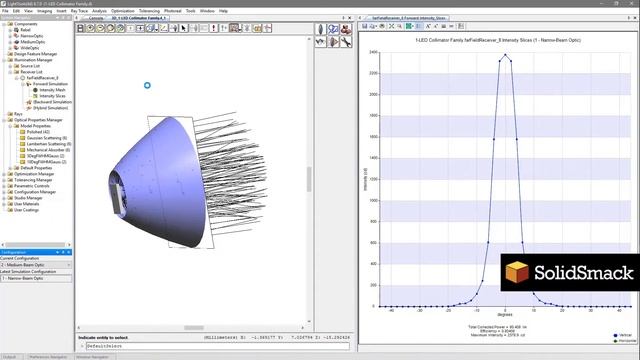Click the fit view icon with plus sign
This screenshot has width=640, height=360.
[140, 28]
